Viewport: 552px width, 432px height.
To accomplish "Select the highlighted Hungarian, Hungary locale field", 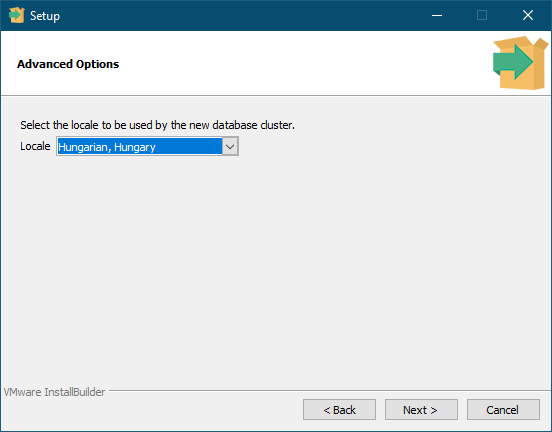I will point(139,146).
